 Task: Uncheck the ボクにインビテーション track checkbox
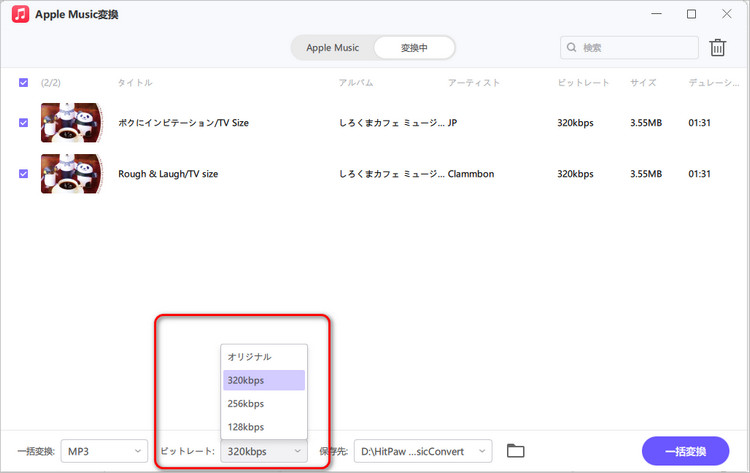pos(23,123)
